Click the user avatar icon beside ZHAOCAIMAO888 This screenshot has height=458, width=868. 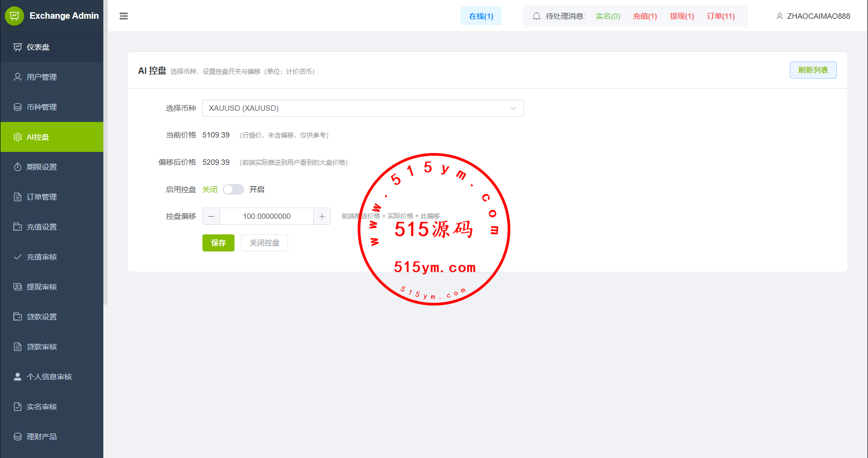779,16
